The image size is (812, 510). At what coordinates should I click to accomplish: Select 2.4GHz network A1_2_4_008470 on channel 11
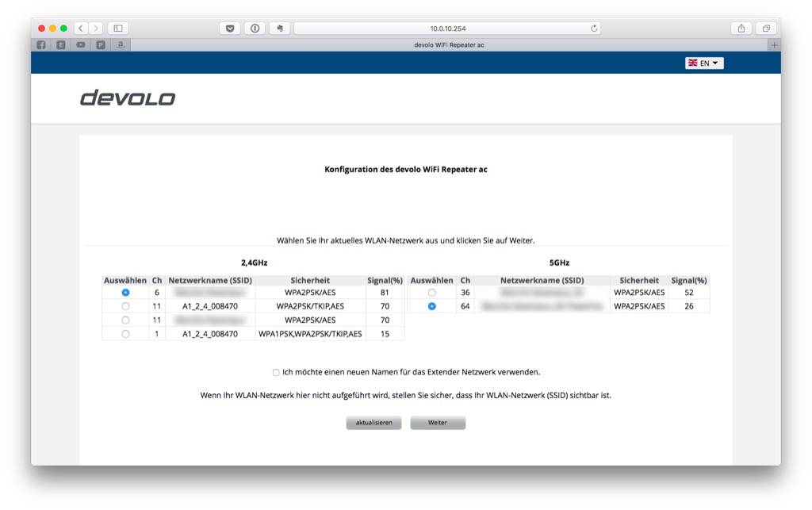coord(125,306)
